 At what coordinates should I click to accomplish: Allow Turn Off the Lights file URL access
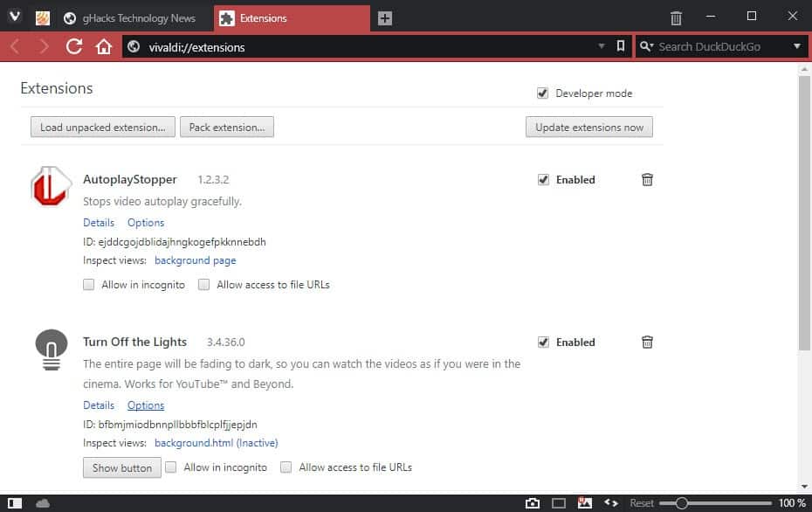pyautogui.click(x=286, y=467)
